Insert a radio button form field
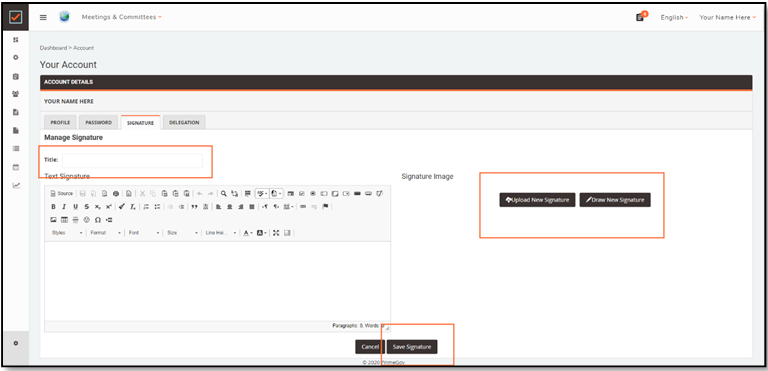This screenshot has height=371, width=768. (x=312, y=194)
